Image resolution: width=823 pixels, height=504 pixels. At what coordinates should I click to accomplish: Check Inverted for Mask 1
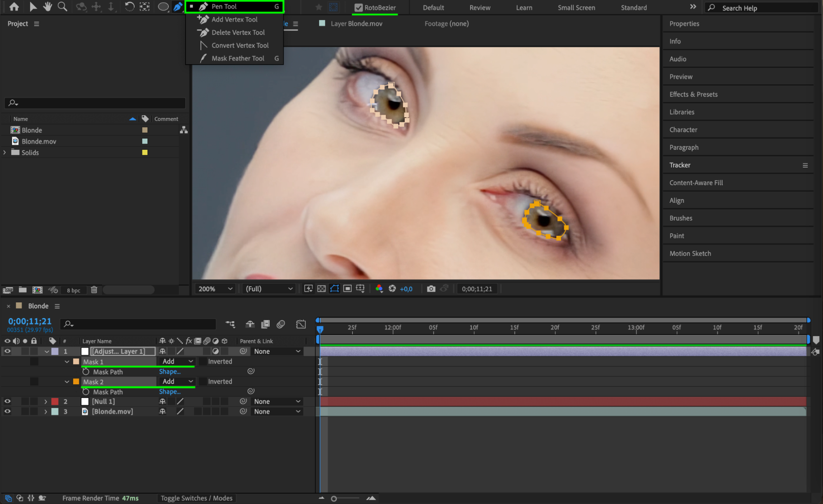pos(203,362)
